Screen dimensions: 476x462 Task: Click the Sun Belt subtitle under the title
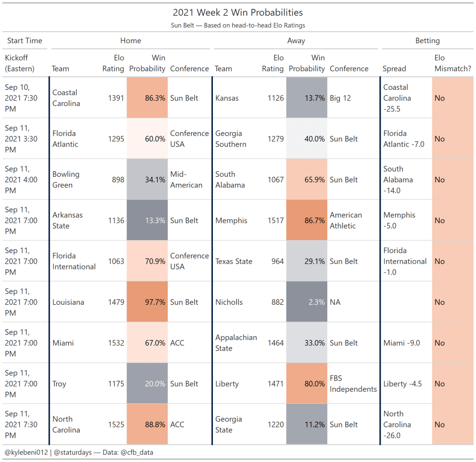tap(238, 25)
